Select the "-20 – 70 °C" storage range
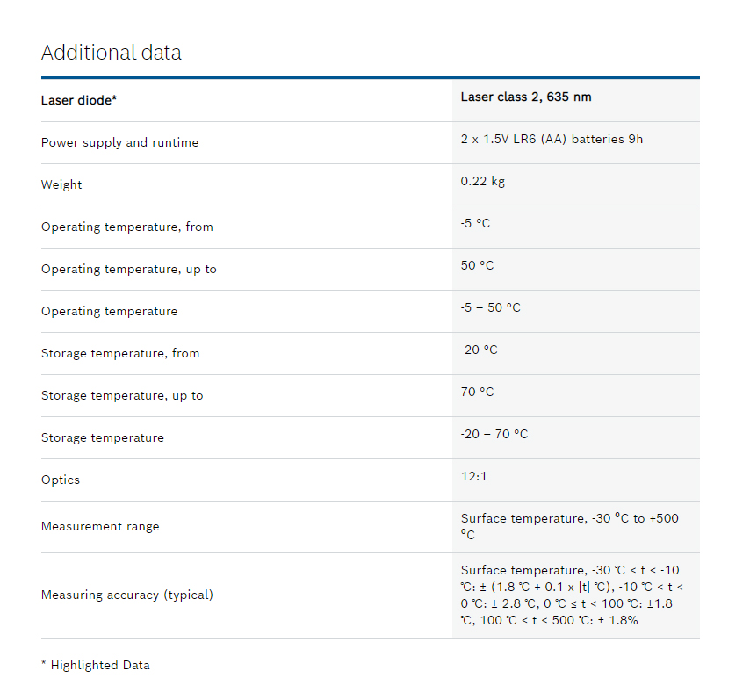750x700 pixels. coord(494,434)
